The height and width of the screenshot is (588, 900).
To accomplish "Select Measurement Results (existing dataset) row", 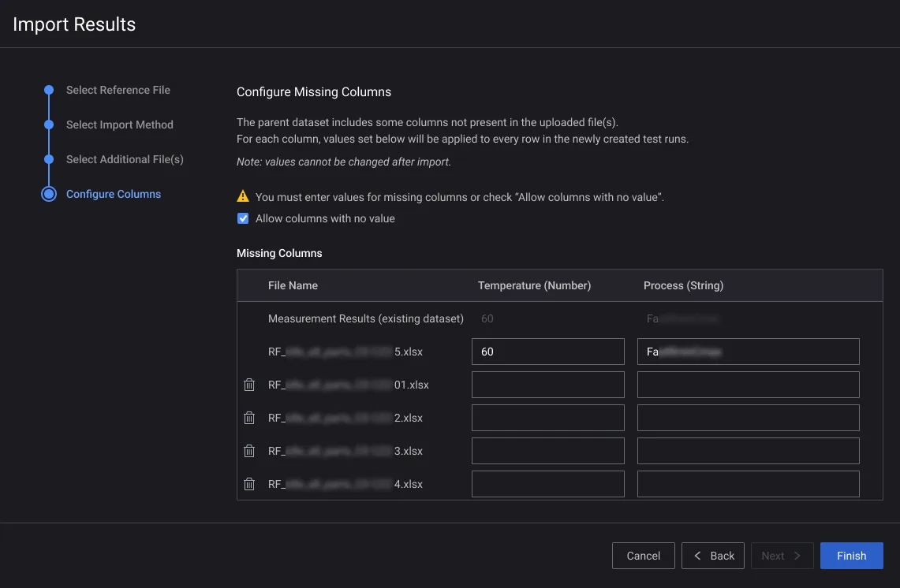I will coord(559,318).
